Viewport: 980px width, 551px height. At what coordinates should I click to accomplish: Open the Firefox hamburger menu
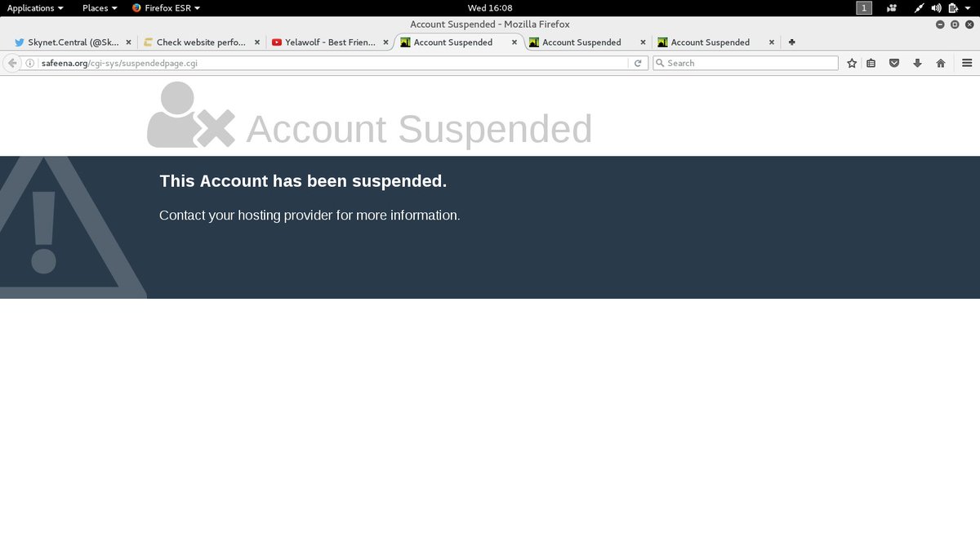click(x=967, y=63)
